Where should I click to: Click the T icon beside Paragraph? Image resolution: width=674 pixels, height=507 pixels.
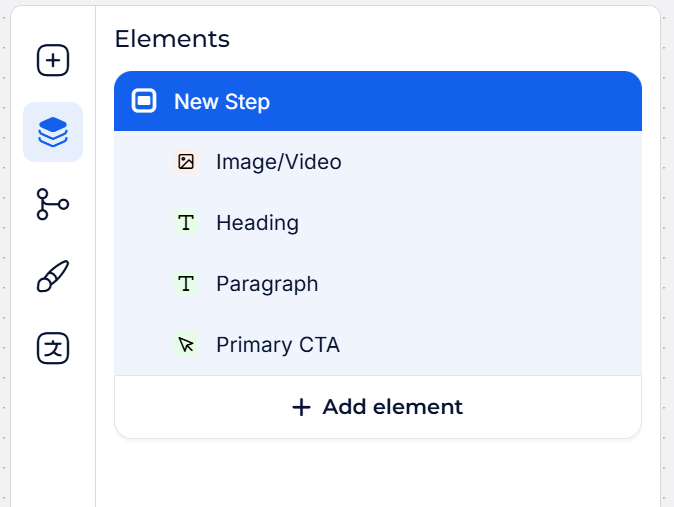186,284
